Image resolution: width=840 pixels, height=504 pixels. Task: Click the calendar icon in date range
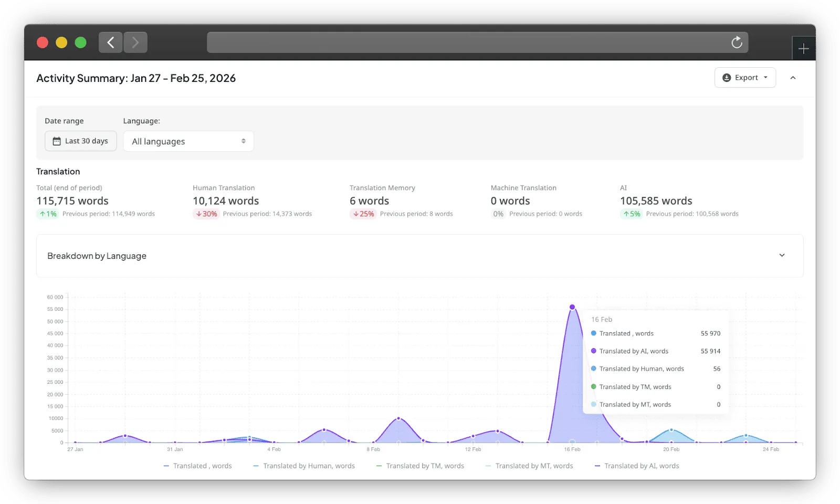(57, 141)
